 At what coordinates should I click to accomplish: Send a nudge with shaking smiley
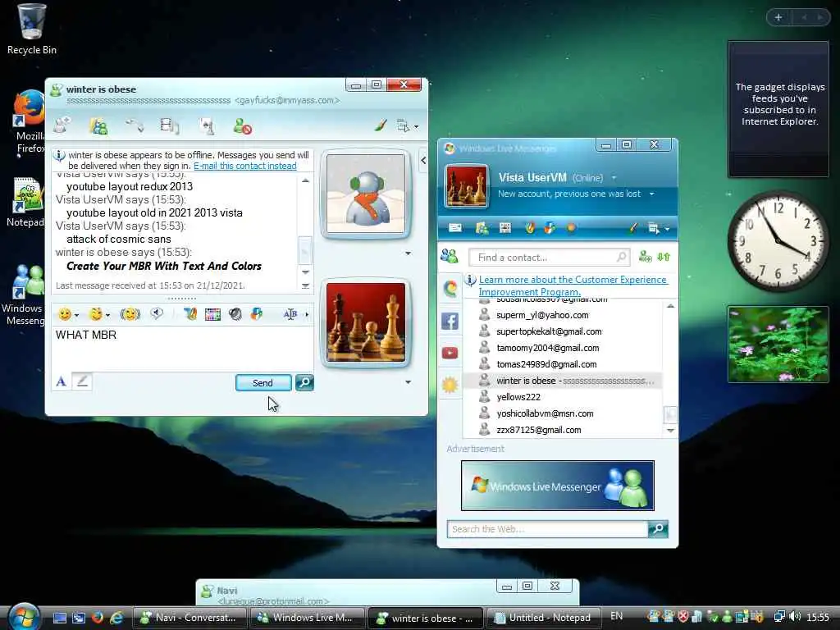click(x=130, y=314)
